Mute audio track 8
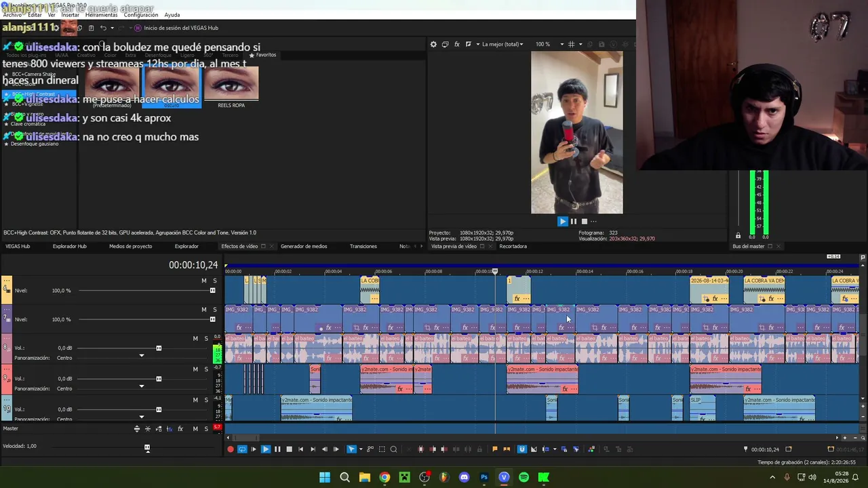The image size is (868, 488). 195,339
